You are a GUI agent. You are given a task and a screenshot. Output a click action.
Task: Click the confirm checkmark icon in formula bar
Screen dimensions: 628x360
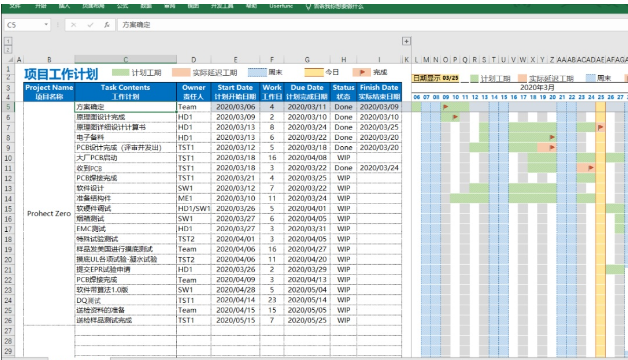[90, 25]
